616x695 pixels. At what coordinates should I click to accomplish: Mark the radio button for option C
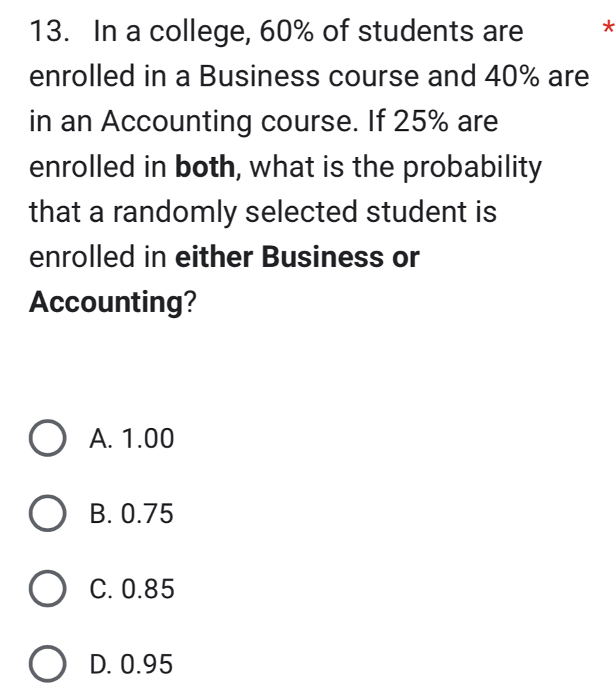click(x=47, y=590)
